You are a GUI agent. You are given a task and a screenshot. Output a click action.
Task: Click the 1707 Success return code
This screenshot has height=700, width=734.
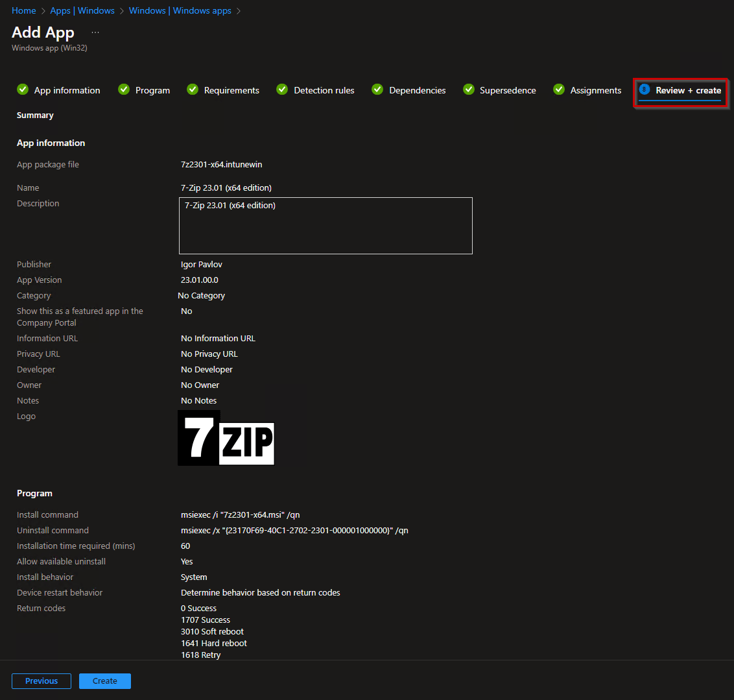(206, 620)
